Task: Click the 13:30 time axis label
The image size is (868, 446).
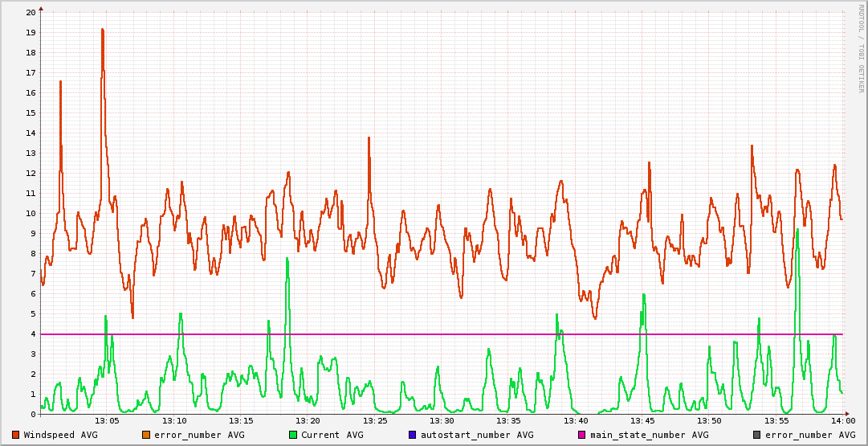Action: (442, 421)
